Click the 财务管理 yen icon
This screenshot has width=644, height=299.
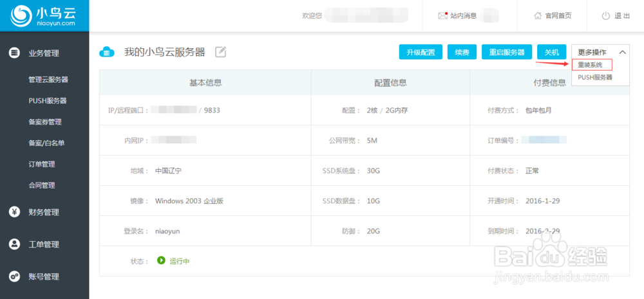[15, 212]
